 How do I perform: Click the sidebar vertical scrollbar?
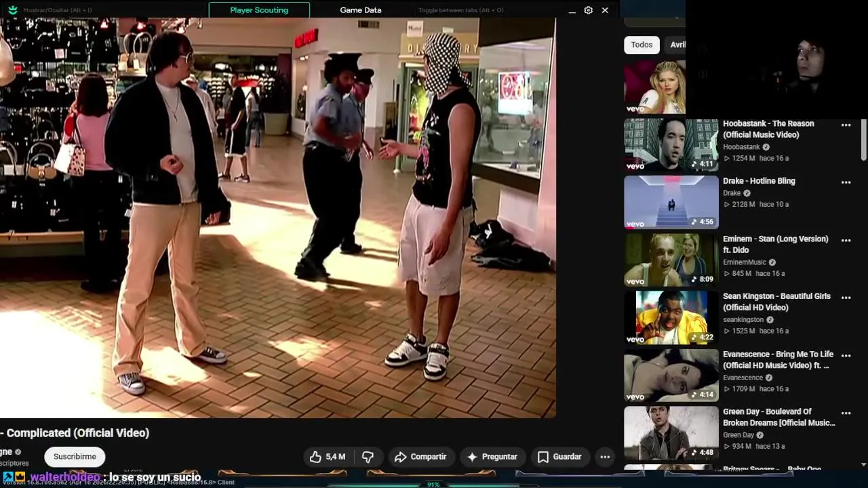[863, 140]
